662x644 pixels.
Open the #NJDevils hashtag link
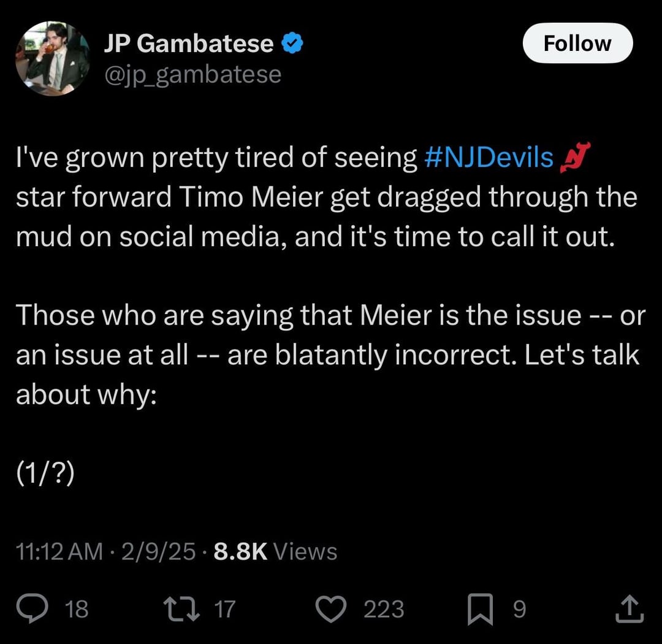489,158
